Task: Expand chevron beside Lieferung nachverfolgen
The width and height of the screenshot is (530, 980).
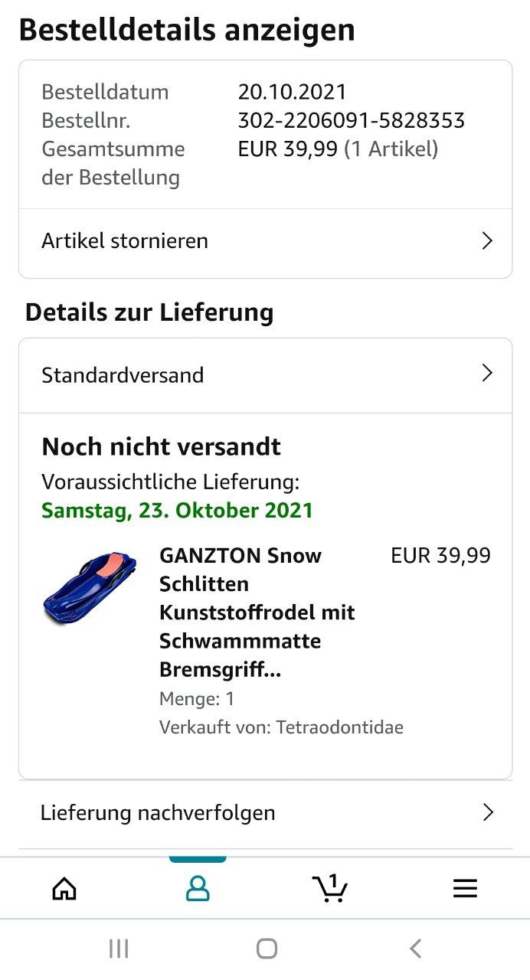Action: tap(487, 812)
